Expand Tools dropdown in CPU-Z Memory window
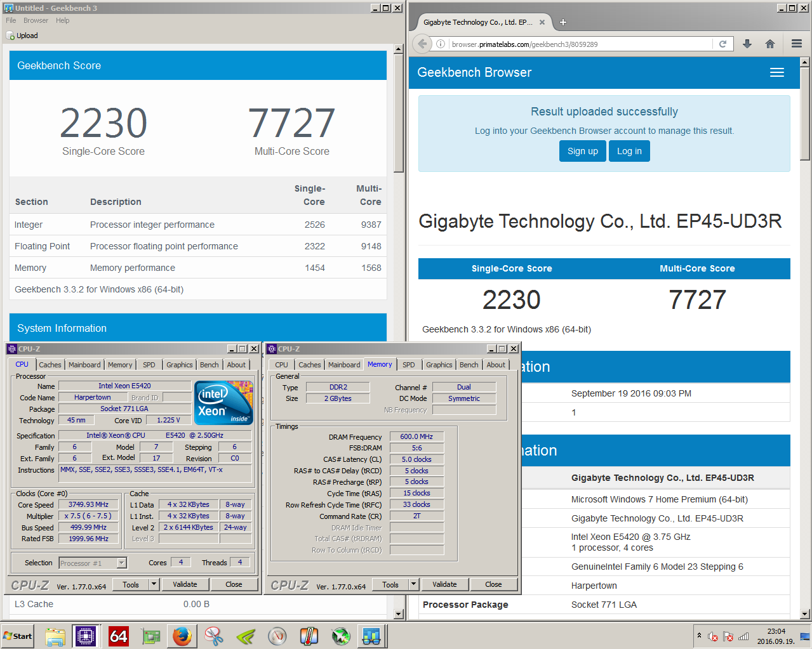812x649 pixels. tap(414, 584)
